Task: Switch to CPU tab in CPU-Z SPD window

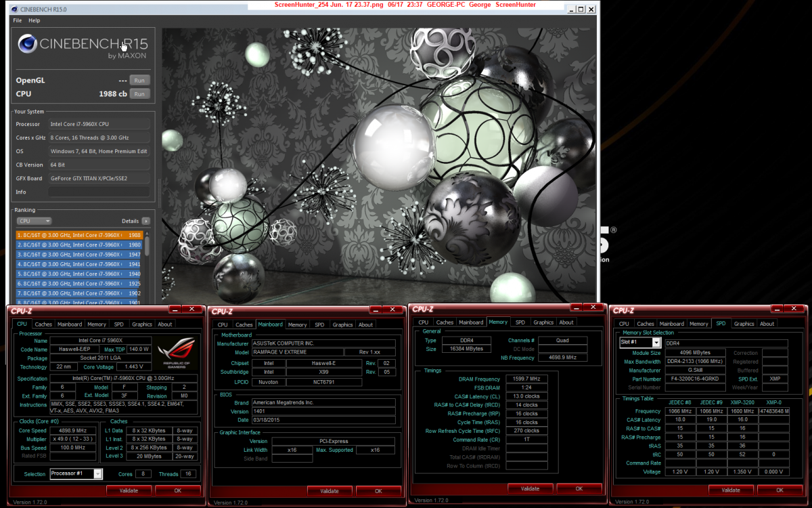Action: click(624, 324)
